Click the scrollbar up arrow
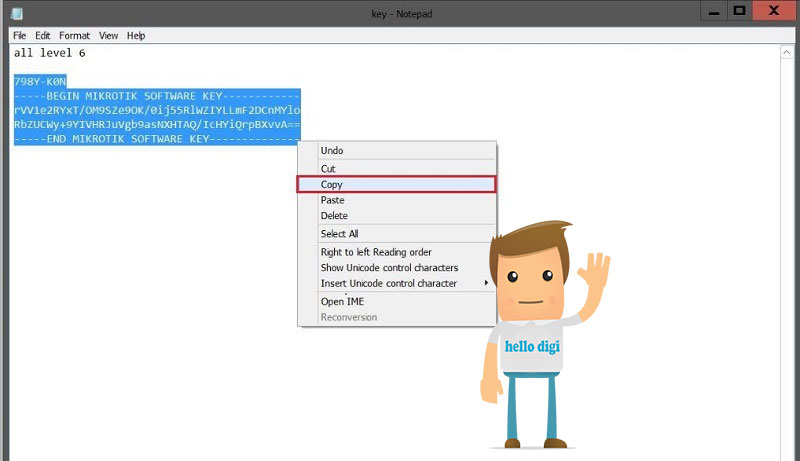Viewport: 800px width, 461px height. [x=786, y=53]
